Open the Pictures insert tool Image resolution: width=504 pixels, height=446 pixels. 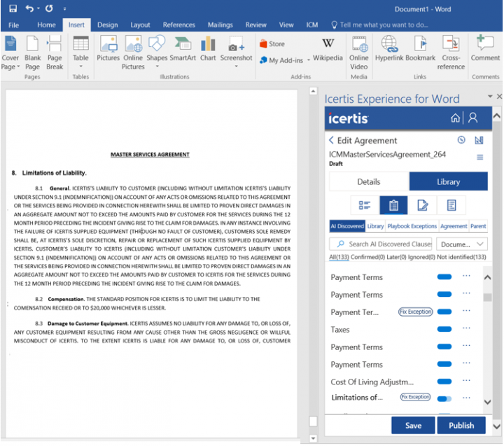point(108,49)
